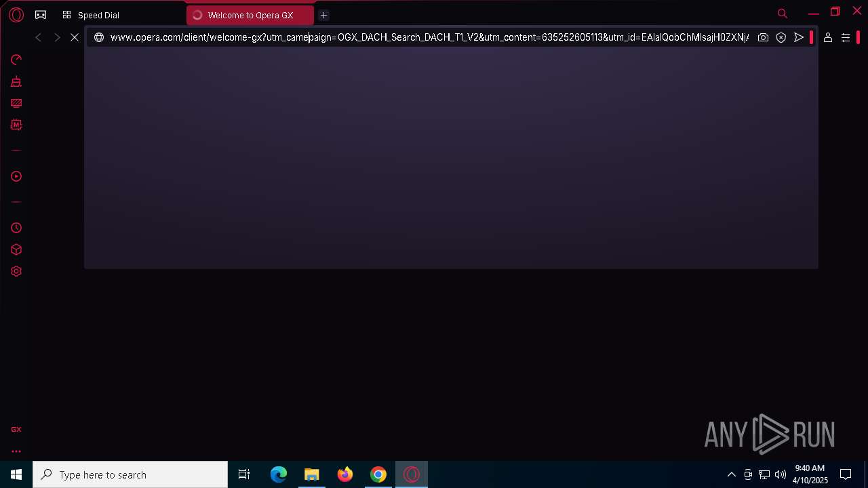Open the Twitch-style monitor sidebar icon
This screenshot has height=488, width=868.
[16, 103]
